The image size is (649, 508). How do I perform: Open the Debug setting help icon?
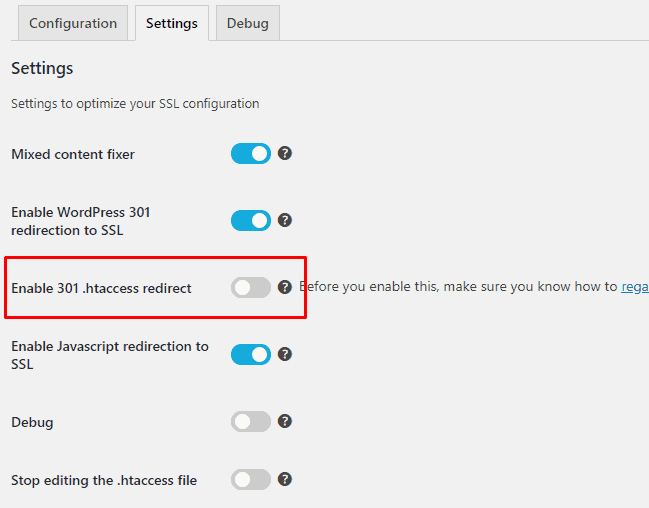click(285, 421)
